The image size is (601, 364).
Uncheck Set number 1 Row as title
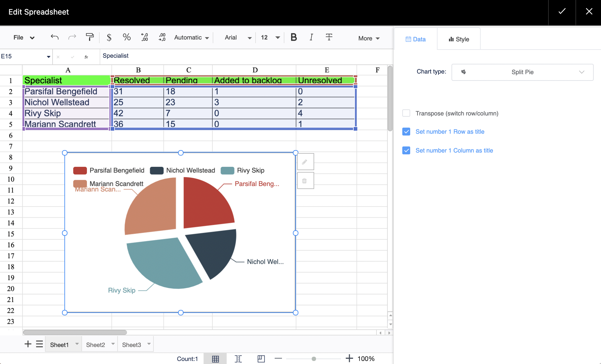point(406,132)
